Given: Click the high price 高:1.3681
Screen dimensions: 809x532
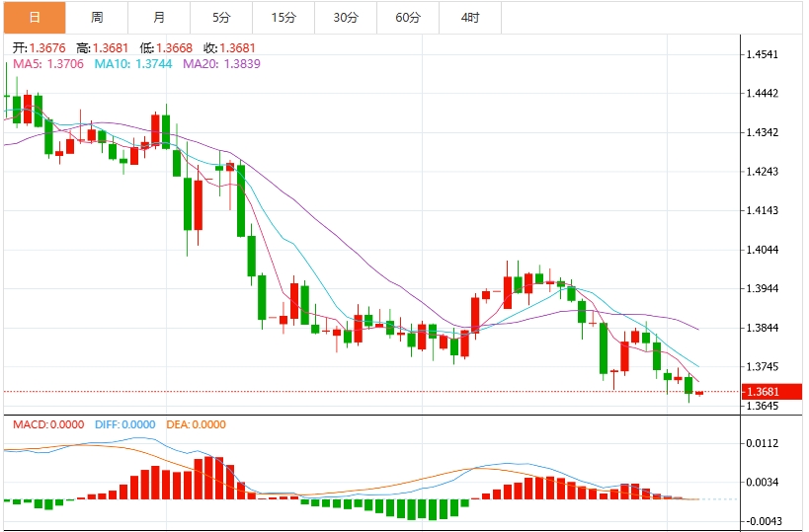Looking at the screenshot, I should click(x=102, y=48).
